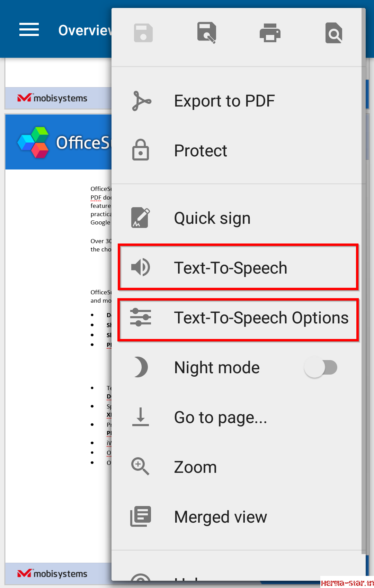
Task: Open Text-To-Speech Options
Action: 238,318
